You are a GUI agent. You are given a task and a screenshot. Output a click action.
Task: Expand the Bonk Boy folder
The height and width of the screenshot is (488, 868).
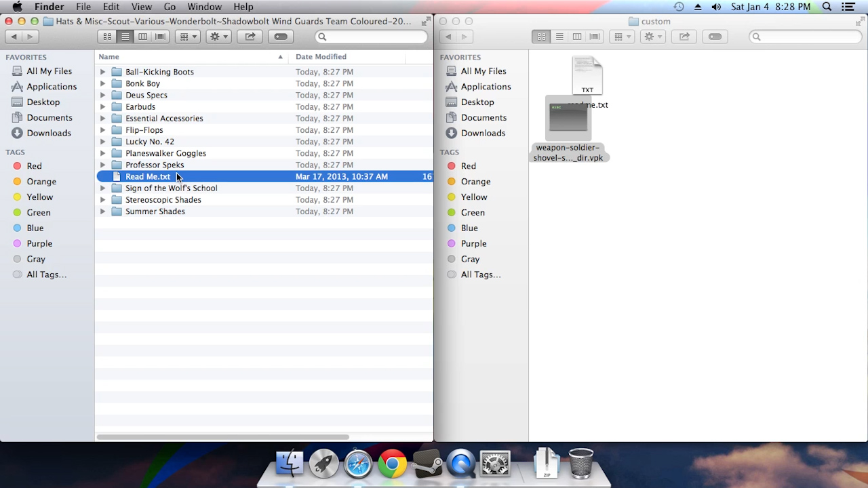(102, 83)
